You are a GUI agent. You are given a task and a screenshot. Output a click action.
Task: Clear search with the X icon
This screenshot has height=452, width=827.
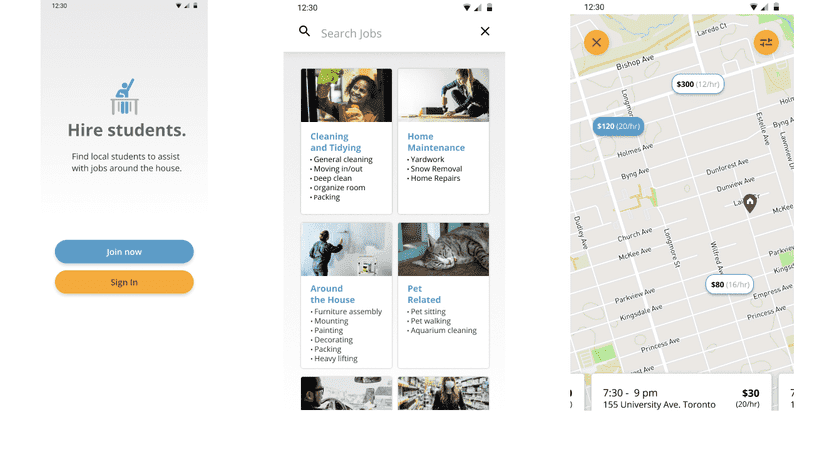485,31
